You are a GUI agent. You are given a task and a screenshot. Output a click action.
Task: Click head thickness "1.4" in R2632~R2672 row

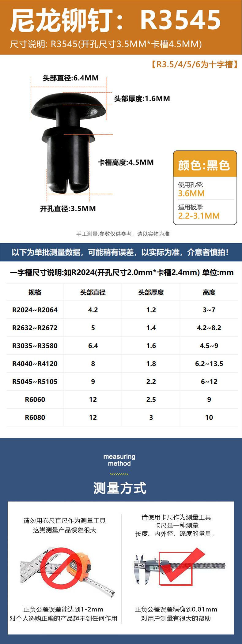(x=151, y=328)
